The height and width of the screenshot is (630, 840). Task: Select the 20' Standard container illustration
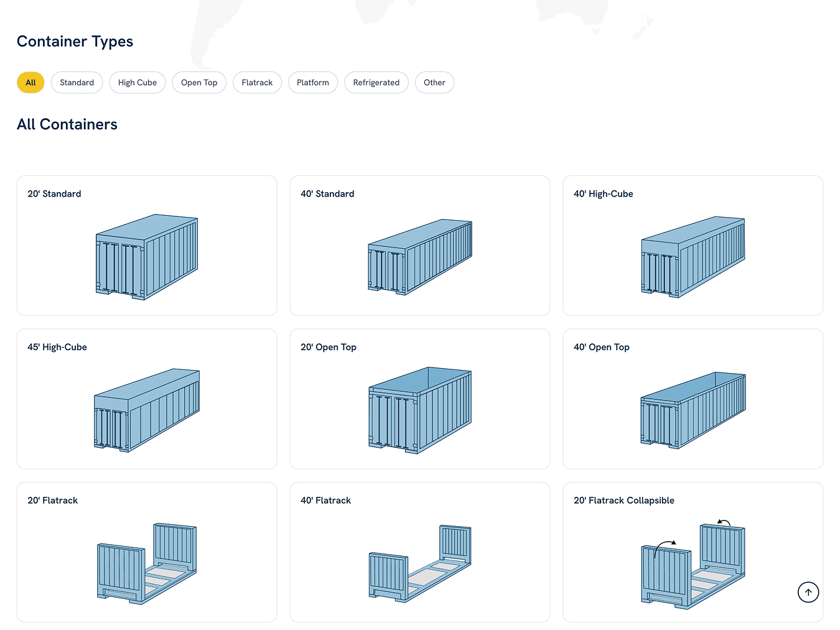point(147,257)
